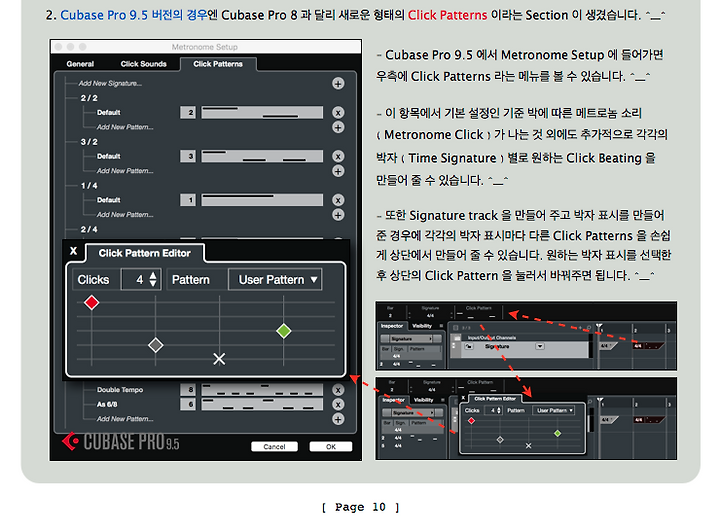The image size is (720, 531).
Task: Close the small lower Click Pattern Editor
Action: [463, 398]
